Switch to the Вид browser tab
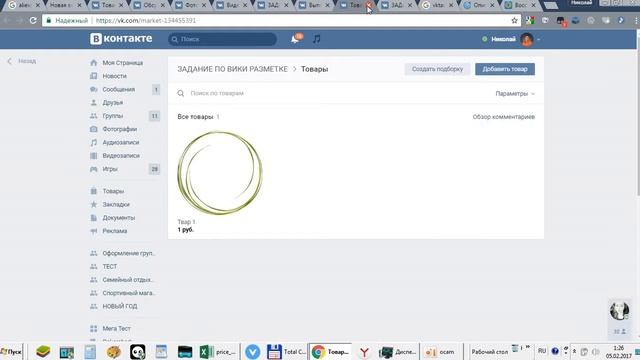 [231, 5]
